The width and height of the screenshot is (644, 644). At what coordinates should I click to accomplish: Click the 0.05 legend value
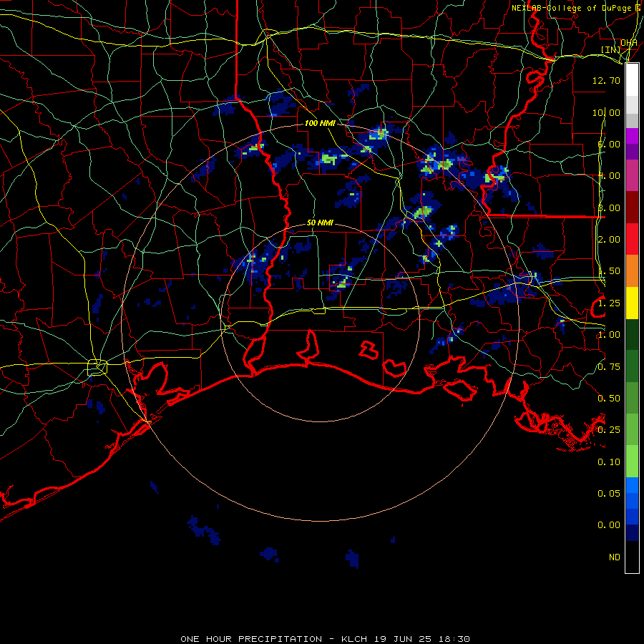(609, 494)
